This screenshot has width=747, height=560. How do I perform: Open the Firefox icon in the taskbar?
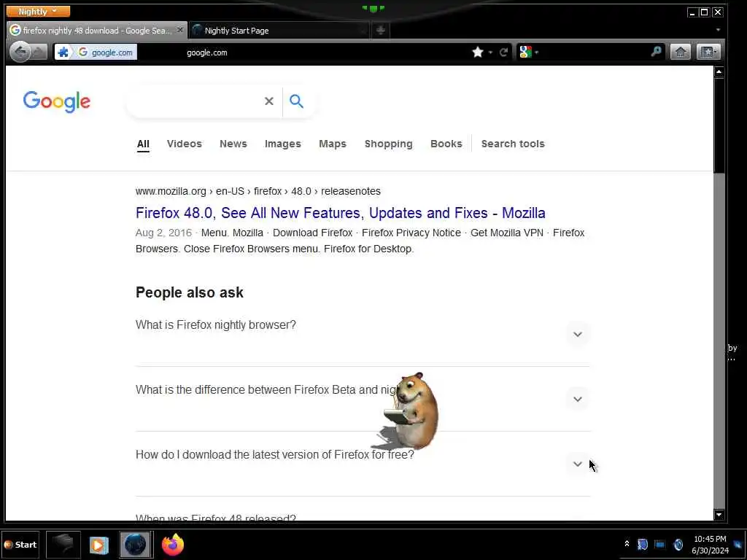pos(172,544)
